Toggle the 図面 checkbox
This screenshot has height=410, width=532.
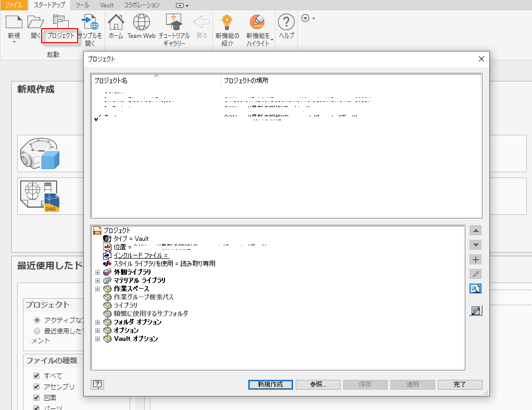pyautogui.click(x=36, y=397)
